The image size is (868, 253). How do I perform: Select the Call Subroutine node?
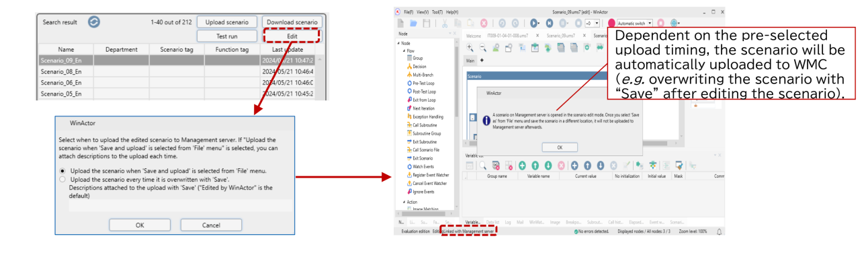(421, 125)
